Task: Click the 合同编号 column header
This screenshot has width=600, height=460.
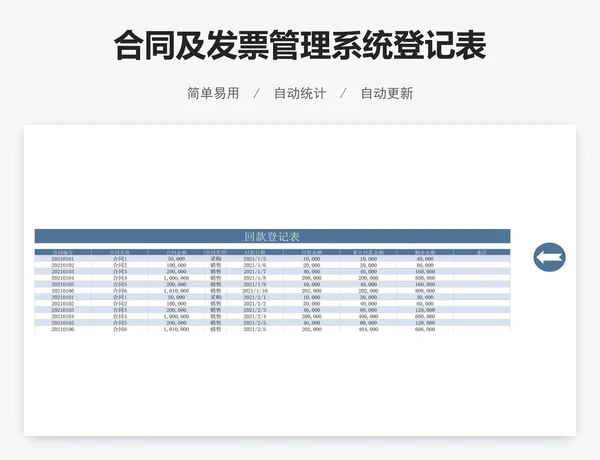Action: pyautogui.click(x=63, y=252)
